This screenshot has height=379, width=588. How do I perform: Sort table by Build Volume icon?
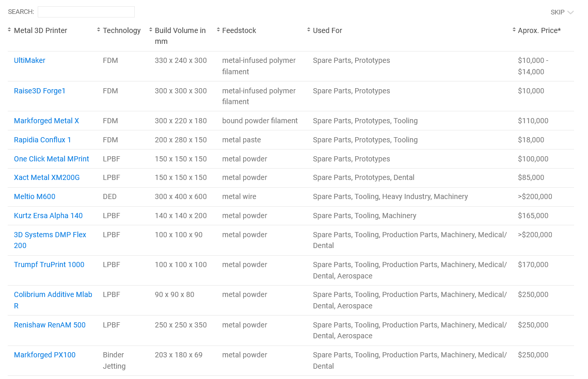click(x=151, y=30)
